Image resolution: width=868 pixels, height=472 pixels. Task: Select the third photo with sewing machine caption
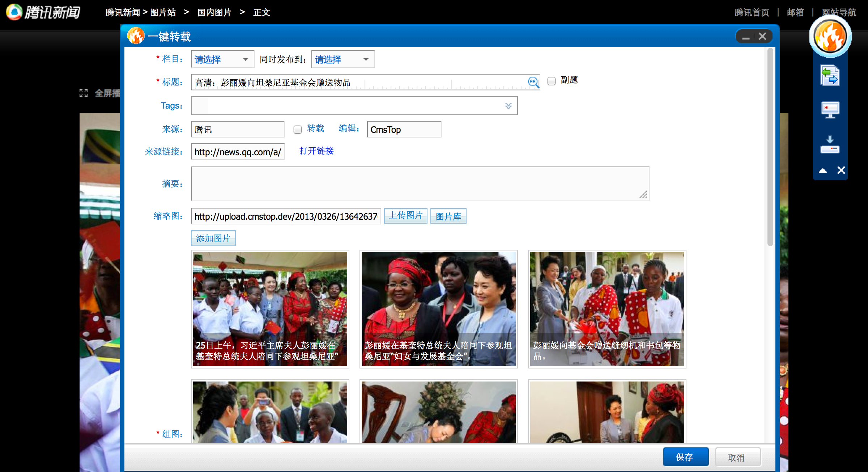(607, 309)
